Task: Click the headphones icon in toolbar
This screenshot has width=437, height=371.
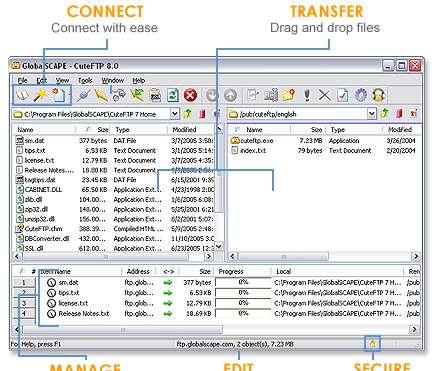Action: 378,95
